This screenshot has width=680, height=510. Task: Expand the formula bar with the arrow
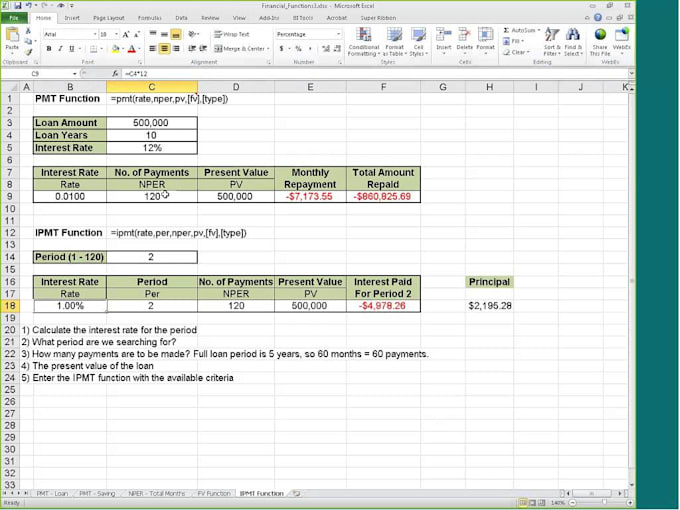click(631, 74)
